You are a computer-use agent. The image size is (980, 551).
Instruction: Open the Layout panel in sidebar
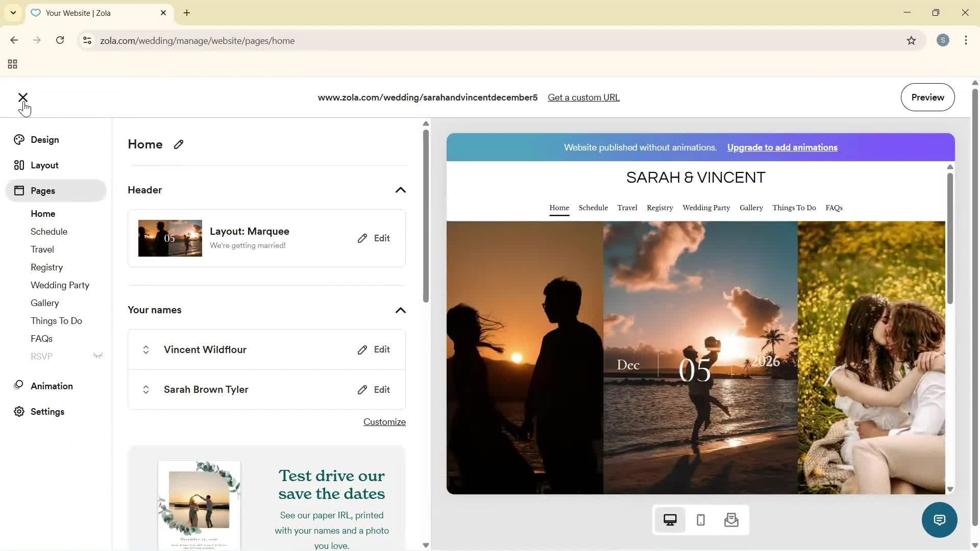(19, 165)
